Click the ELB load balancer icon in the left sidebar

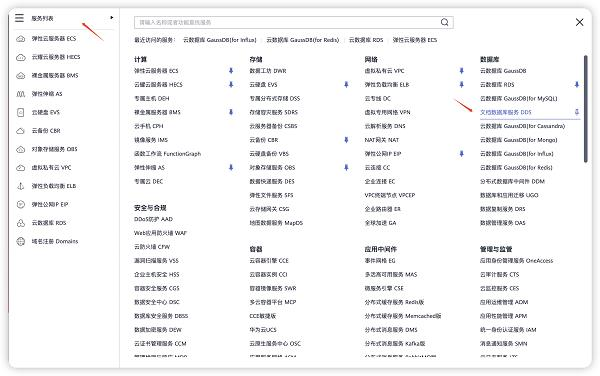[x=21, y=186]
